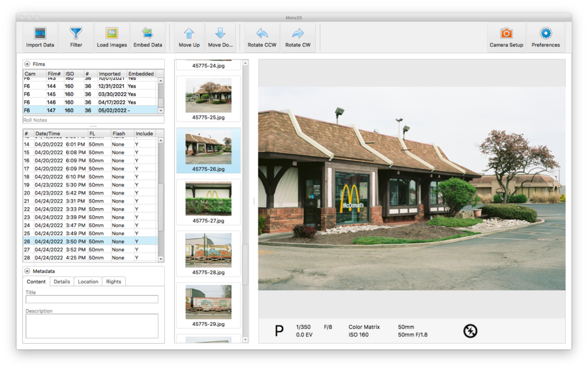Select frame 15 taken at 6:08 PM
Screen dimensions: 588x369
coord(90,153)
